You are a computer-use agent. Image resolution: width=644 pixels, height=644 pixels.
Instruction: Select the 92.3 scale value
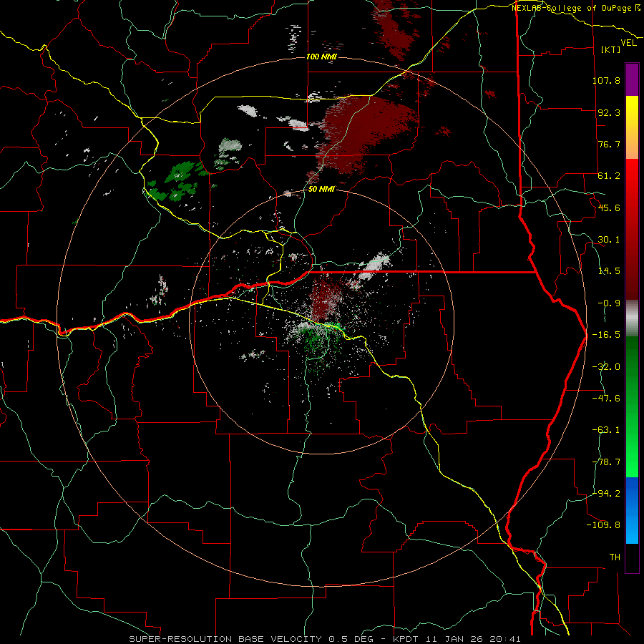pos(609,112)
